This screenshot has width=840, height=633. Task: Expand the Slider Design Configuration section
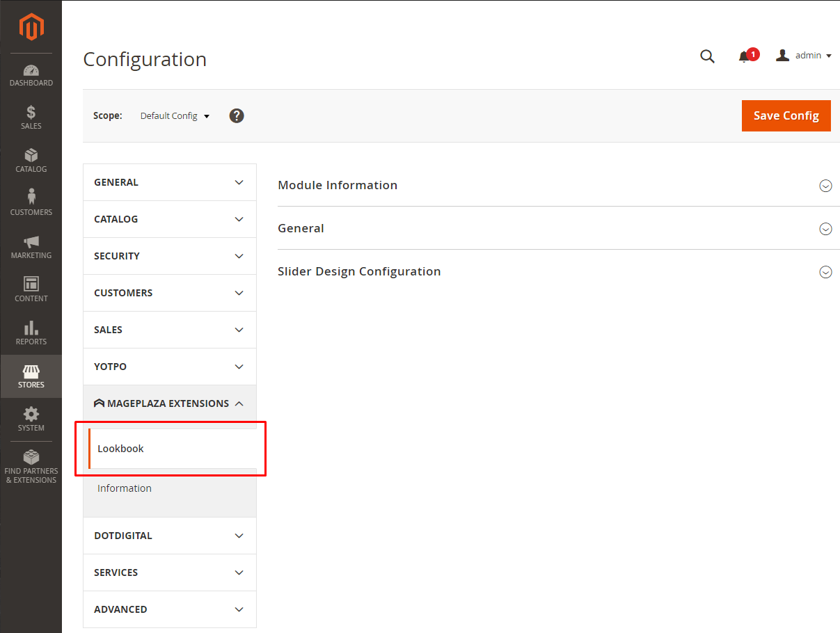click(x=825, y=272)
